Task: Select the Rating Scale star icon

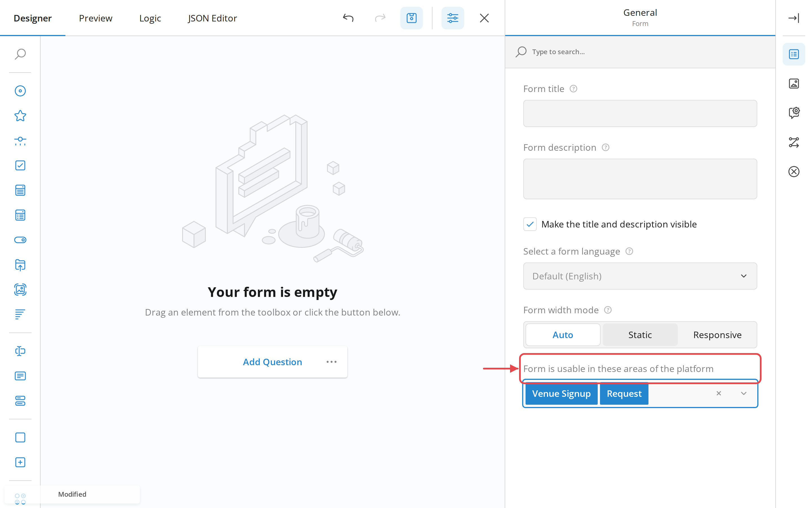Action: [20, 116]
